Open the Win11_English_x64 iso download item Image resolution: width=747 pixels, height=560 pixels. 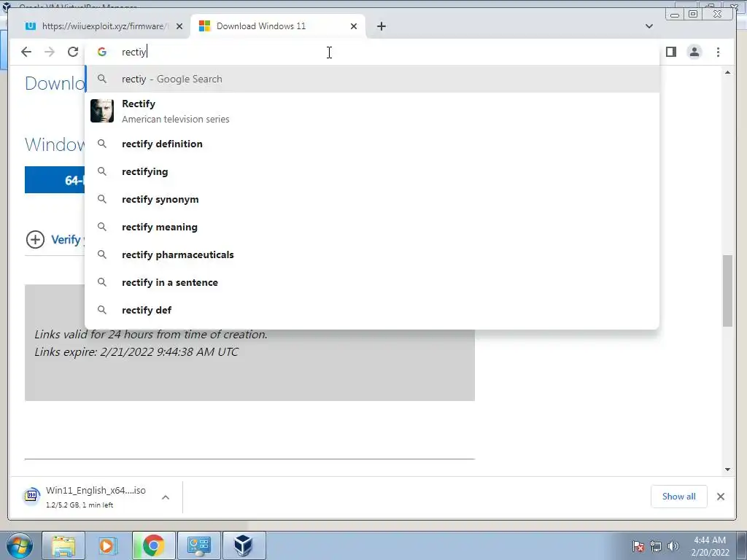pyautogui.click(x=96, y=497)
